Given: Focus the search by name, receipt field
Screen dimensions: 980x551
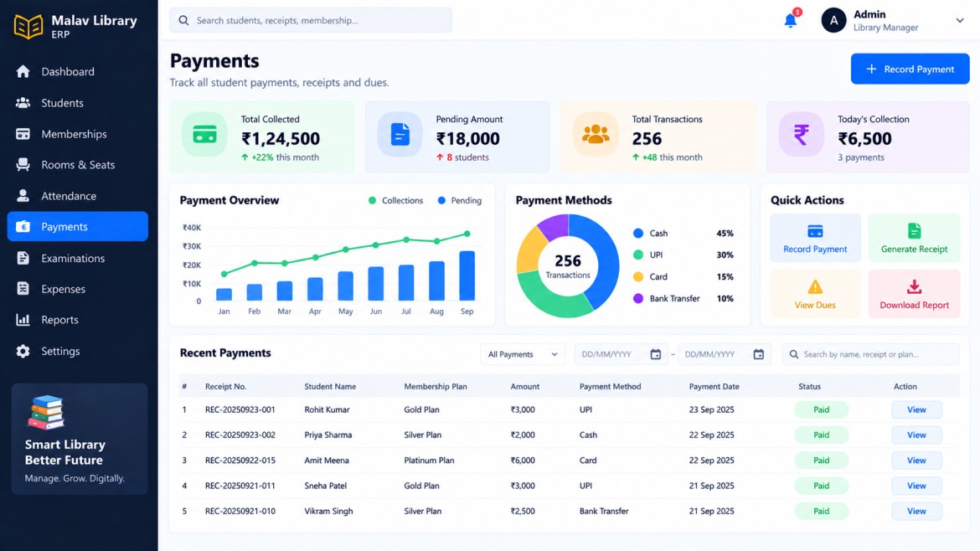Looking at the screenshot, I should 870,354.
